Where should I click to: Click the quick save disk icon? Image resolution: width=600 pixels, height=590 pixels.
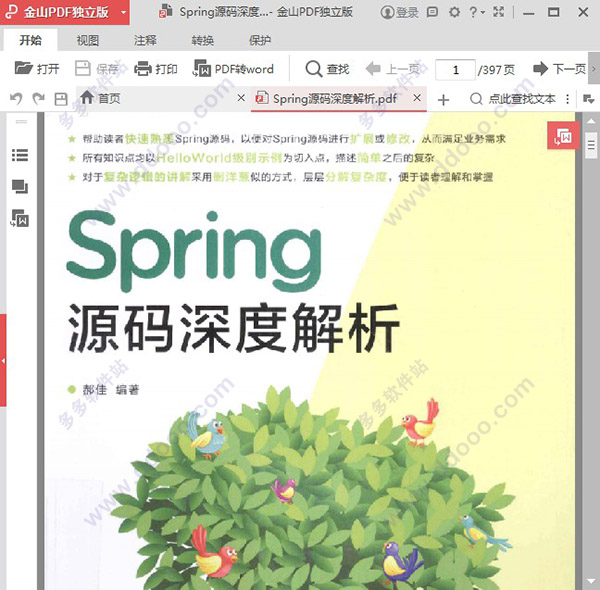tap(61, 99)
